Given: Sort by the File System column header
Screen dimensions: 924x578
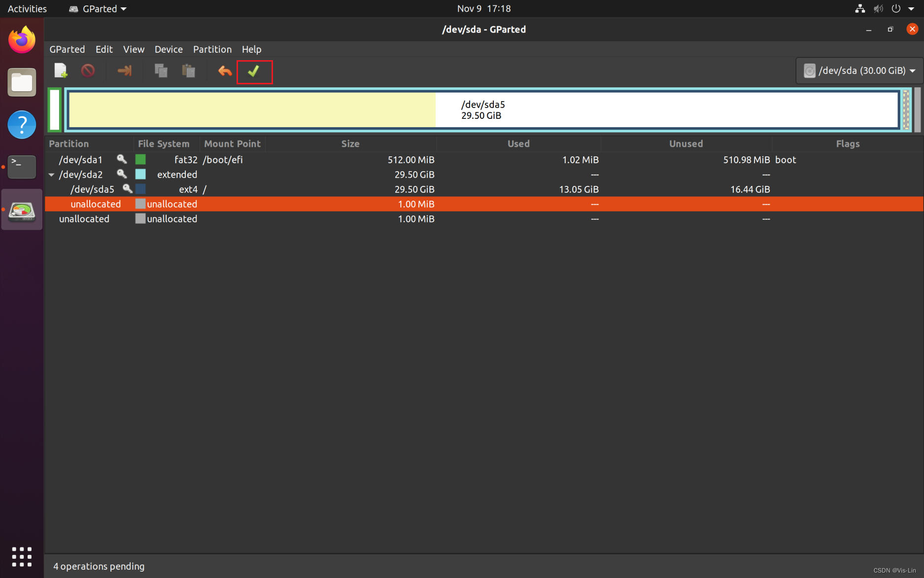Looking at the screenshot, I should 167,144.
